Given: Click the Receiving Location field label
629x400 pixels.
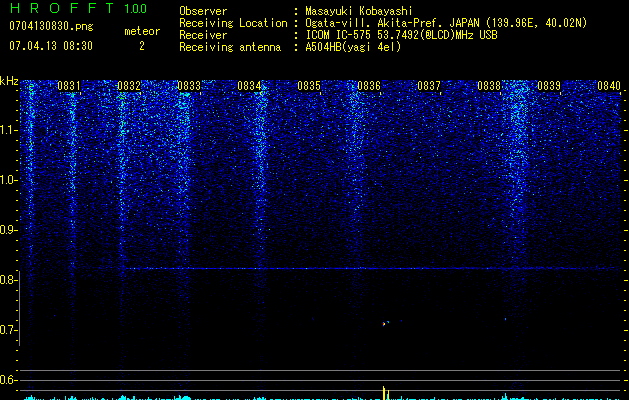Looking at the screenshot, I should point(233,23).
